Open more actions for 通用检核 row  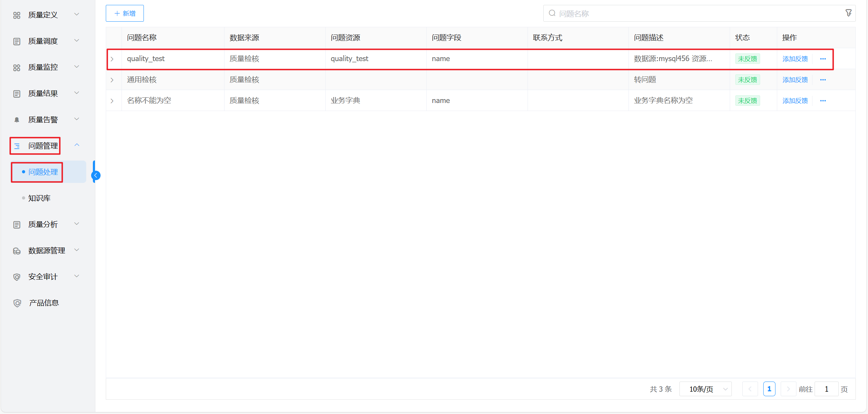823,80
